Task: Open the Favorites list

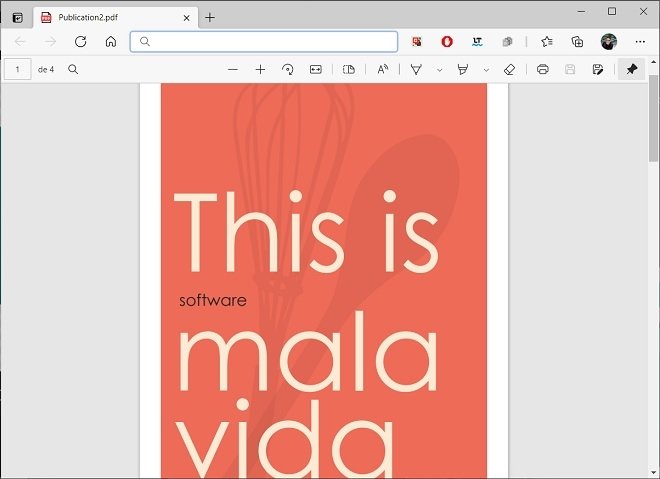Action: click(x=547, y=42)
